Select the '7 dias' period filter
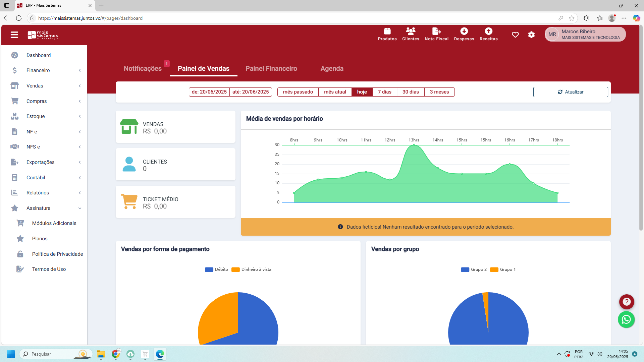 [384, 92]
